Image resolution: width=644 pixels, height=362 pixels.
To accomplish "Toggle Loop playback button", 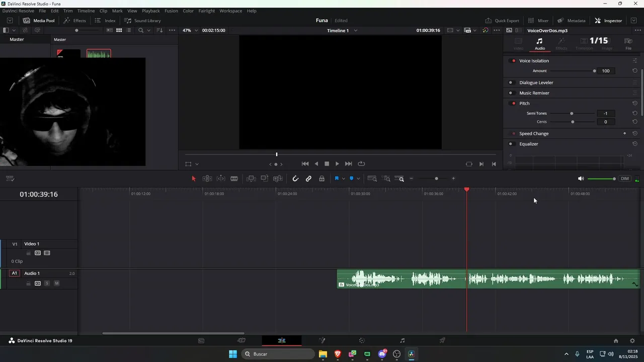I will (361, 164).
